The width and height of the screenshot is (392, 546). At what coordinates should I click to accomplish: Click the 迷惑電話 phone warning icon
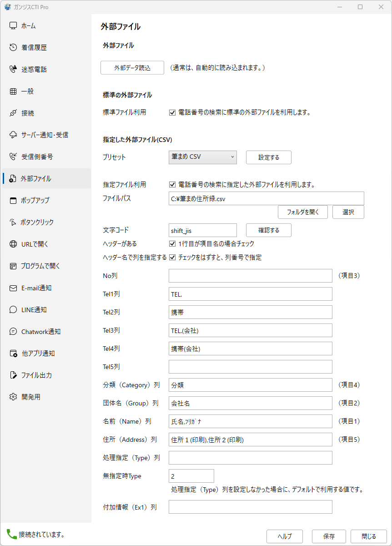(x=13, y=69)
